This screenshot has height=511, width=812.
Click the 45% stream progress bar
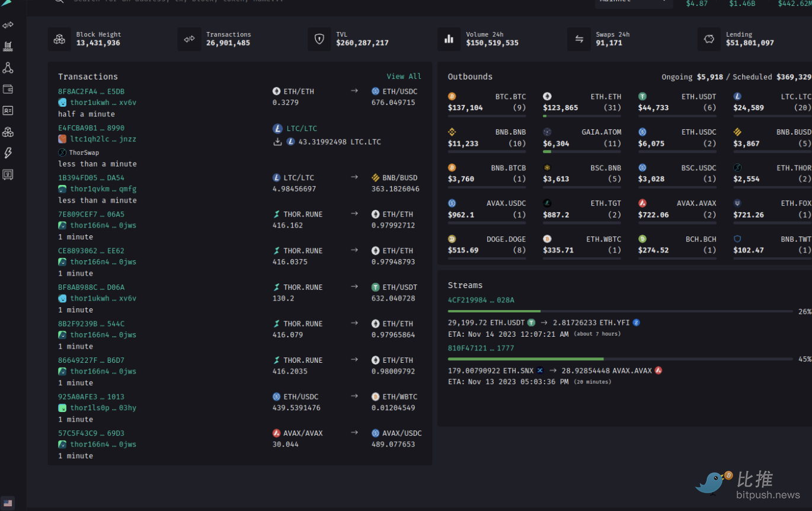[x=620, y=359]
